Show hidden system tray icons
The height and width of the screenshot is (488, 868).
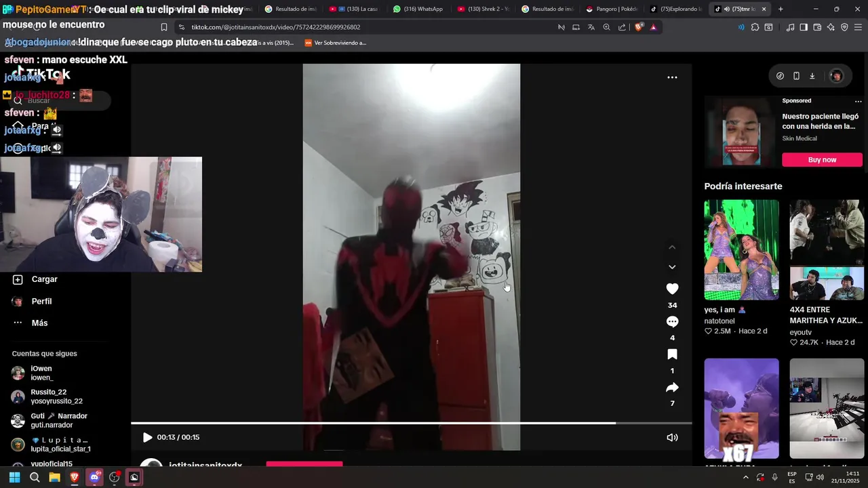point(745,477)
